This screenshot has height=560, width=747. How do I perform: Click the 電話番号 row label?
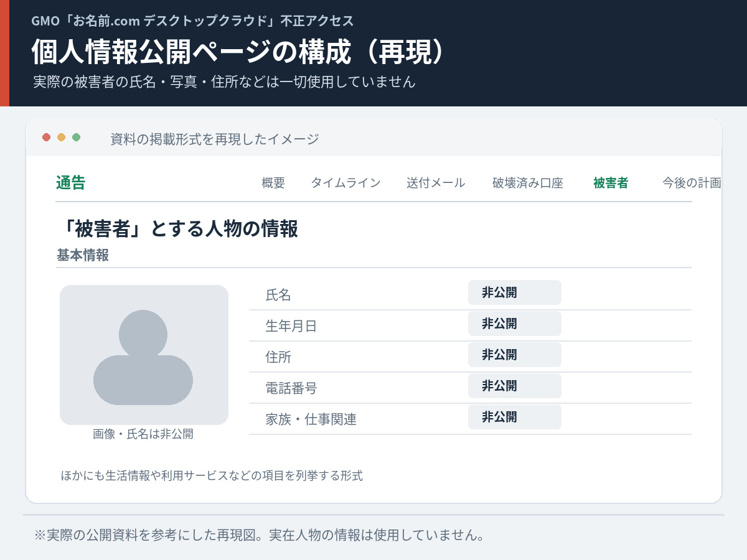click(x=291, y=388)
